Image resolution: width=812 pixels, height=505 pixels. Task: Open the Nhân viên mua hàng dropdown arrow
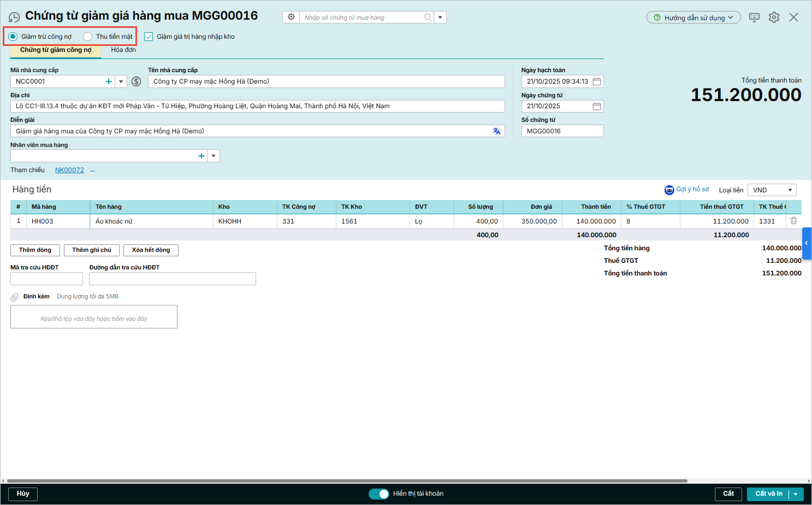pyautogui.click(x=214, y=156)
